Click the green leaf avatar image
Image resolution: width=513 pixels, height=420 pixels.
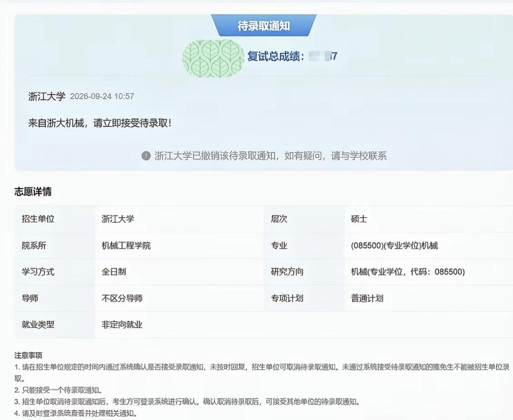pos(213,58)
